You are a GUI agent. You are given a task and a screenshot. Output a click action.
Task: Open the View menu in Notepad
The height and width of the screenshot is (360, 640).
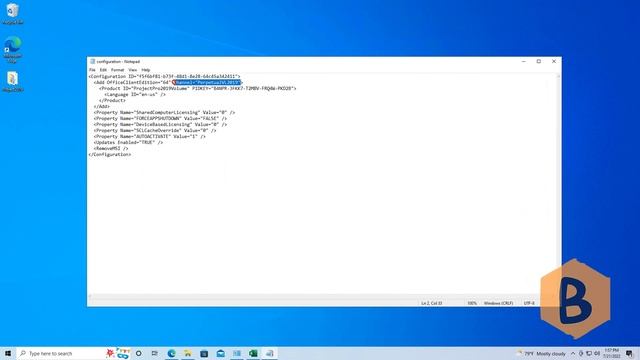[133, 70]
